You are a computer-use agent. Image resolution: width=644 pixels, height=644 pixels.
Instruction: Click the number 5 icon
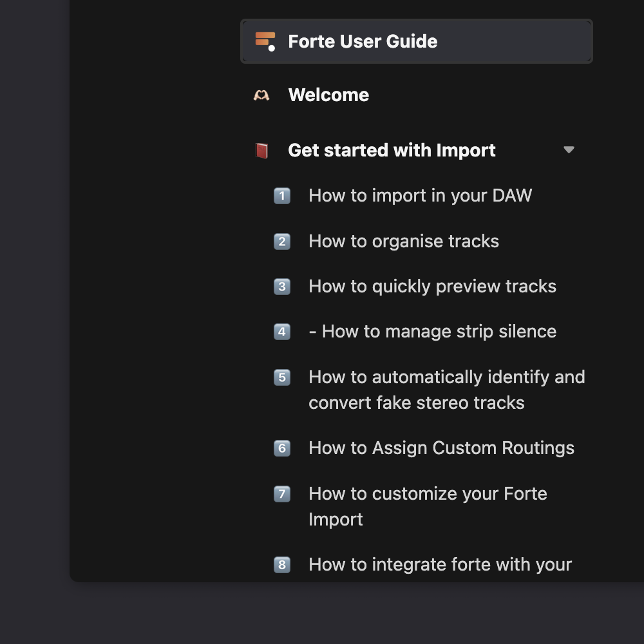tap(282, 377)
